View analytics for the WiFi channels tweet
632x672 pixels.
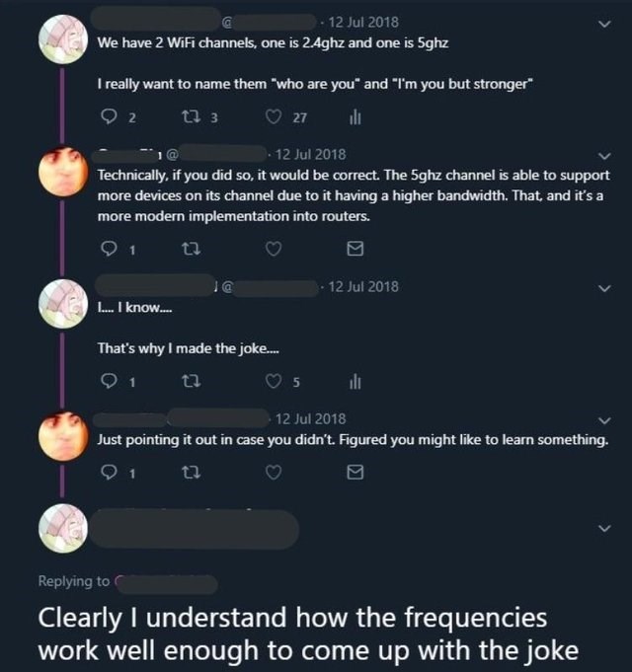[355, 117]
